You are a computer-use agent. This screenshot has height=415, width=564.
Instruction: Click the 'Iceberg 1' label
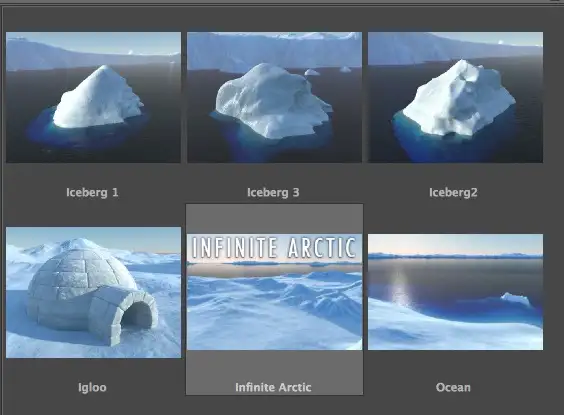92,193
